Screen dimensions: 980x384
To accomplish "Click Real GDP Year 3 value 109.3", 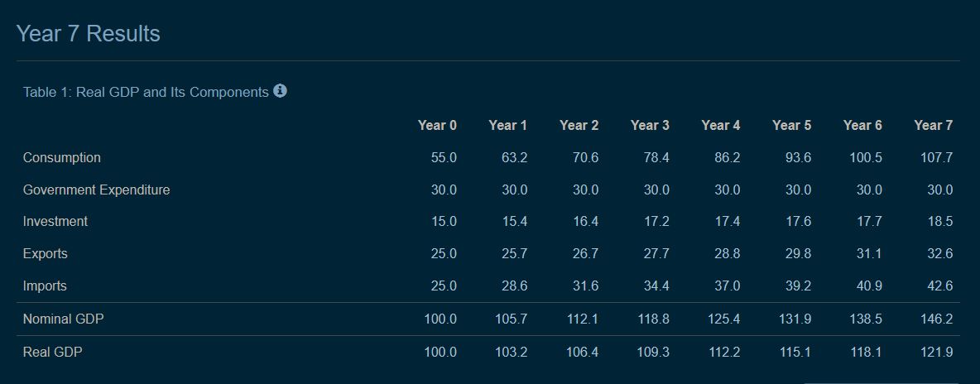I will (x=653, y=352).
